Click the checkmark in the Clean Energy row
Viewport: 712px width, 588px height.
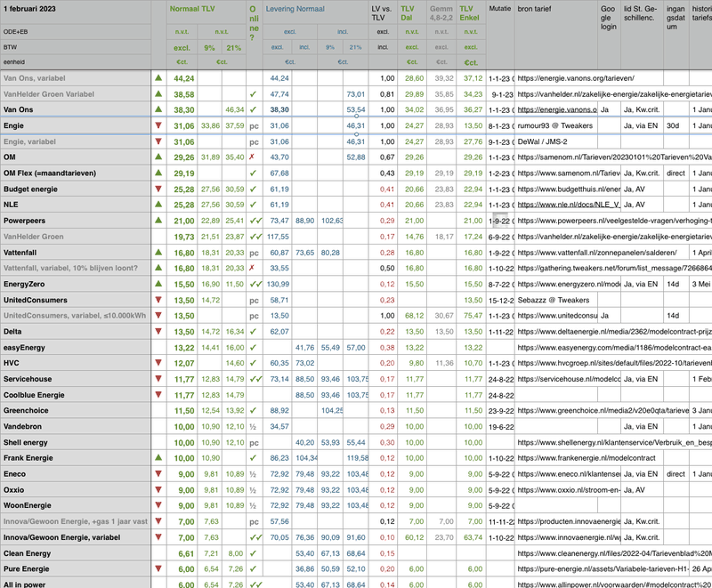point(253,553)
